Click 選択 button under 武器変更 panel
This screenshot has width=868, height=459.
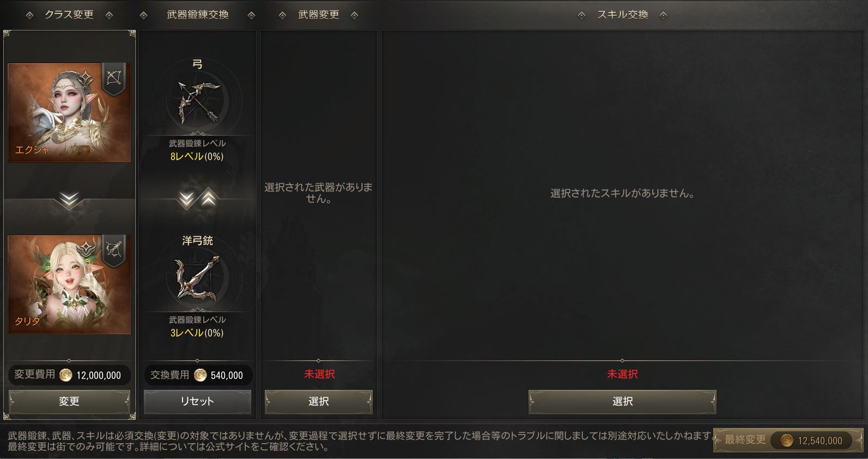coord(319,402)
